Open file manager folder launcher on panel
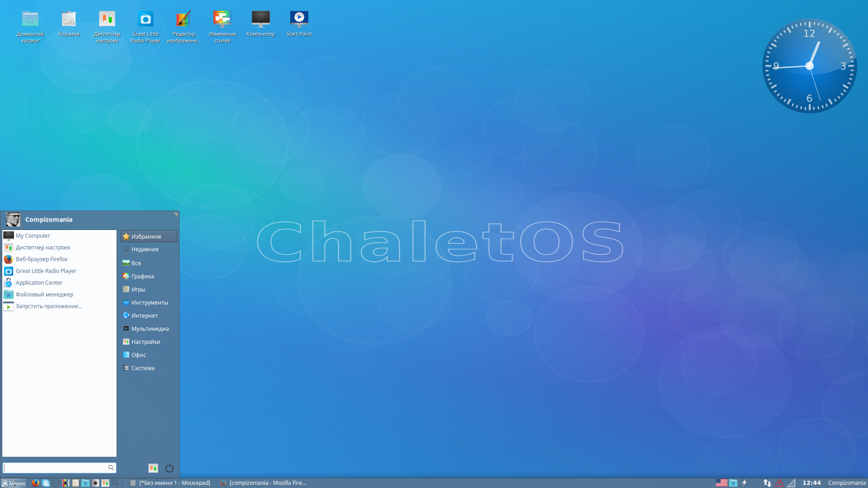Image resolution: width=868 pixels, height=488 pixels. [85, 483]
